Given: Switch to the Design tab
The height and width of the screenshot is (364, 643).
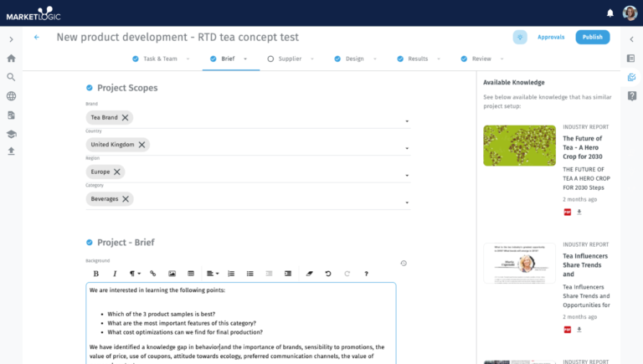Looking at the screenshot, I should [354, 59].
